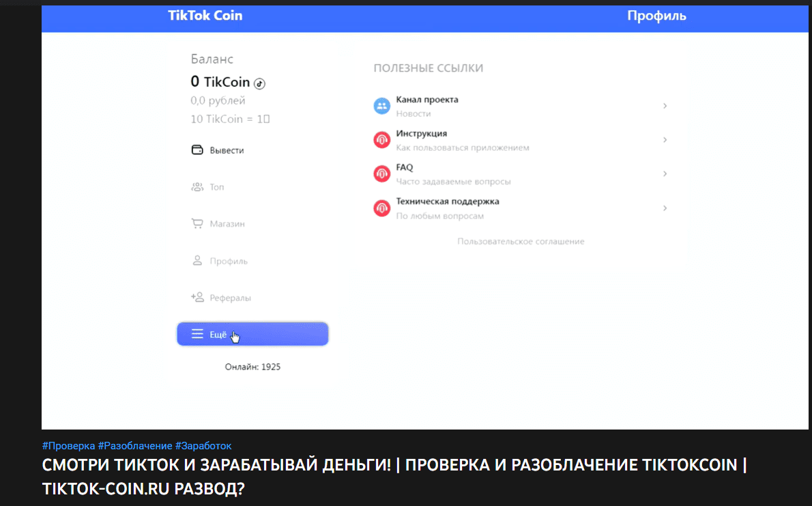The height and width of the screenshot is (506, 812).
Task: Click the hamburger icon in Ещё button
Action: click(x=197, y=334)
